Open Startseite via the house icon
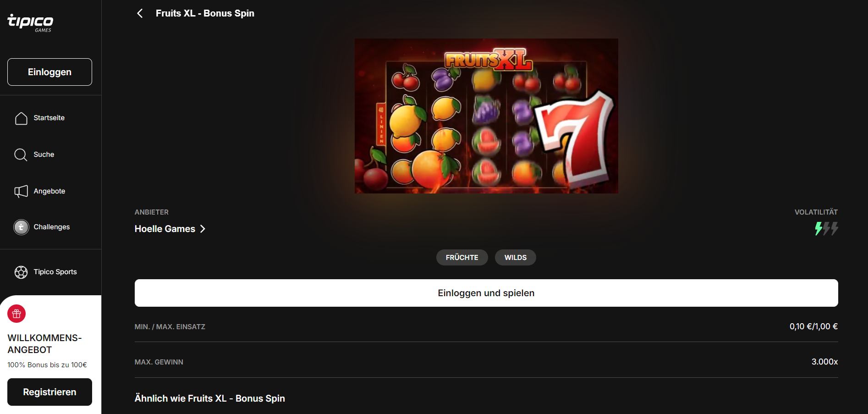The width and height of the screenshot is (868, 414). [21, 118]
